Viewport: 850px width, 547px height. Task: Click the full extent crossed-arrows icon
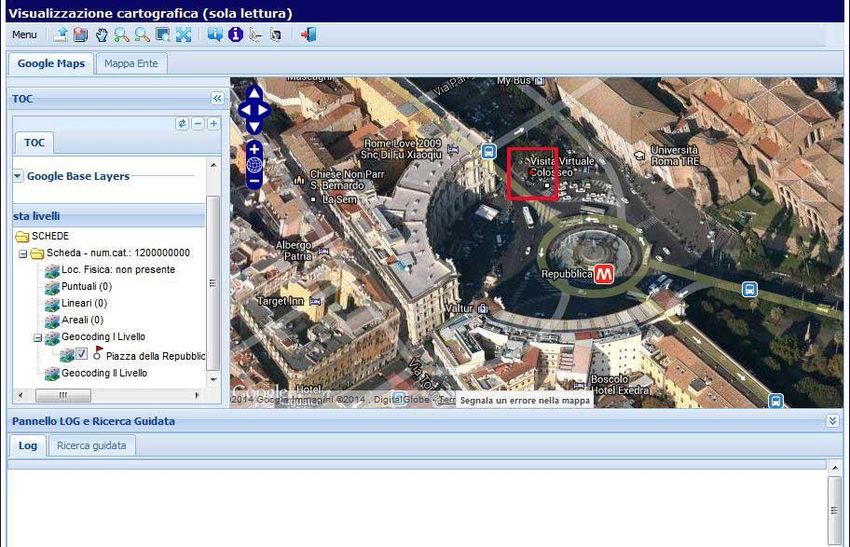(184, 35)
